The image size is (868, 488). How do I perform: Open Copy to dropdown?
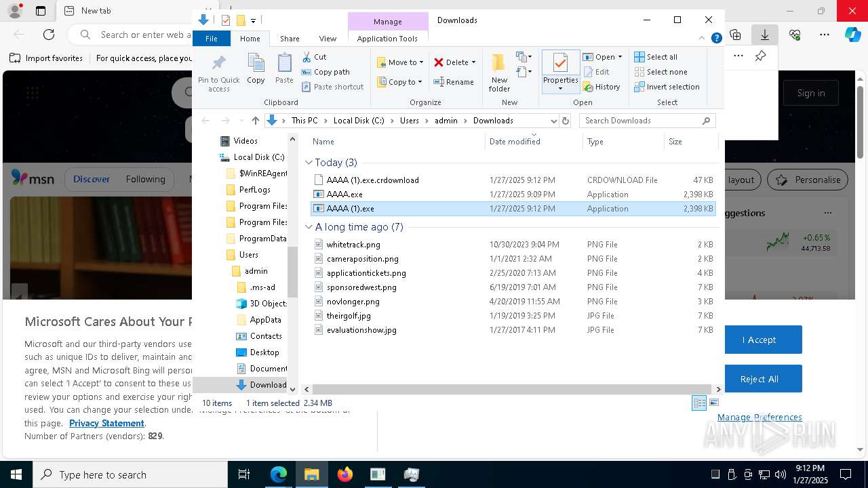pos(399,82)
